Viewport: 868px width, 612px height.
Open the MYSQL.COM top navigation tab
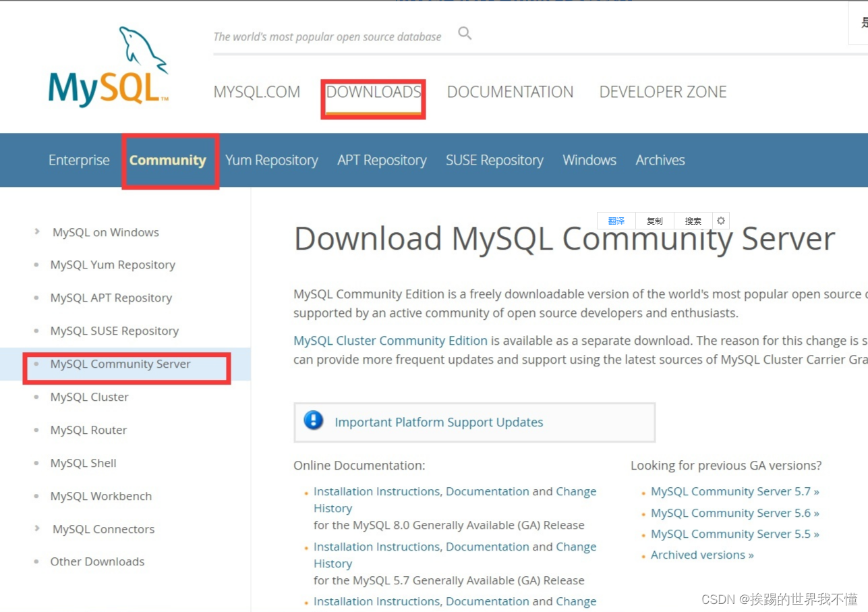click(x=257, y=92)
